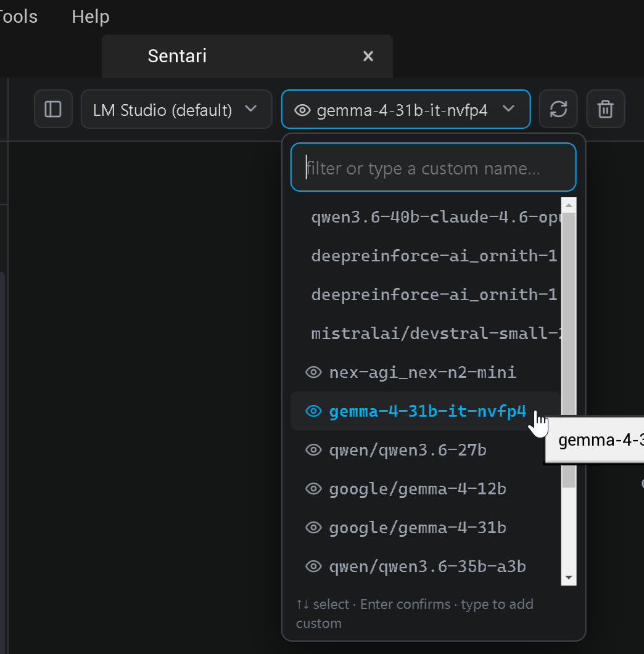This screenshot has width=644, height=654.
Task: Refresh the model list
Action: click(x=558, y=109)
